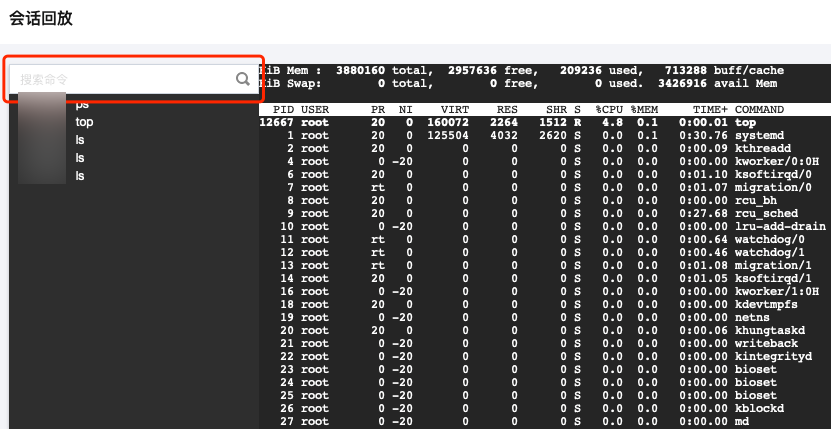Click the %CPU column header

coord(609,110)
